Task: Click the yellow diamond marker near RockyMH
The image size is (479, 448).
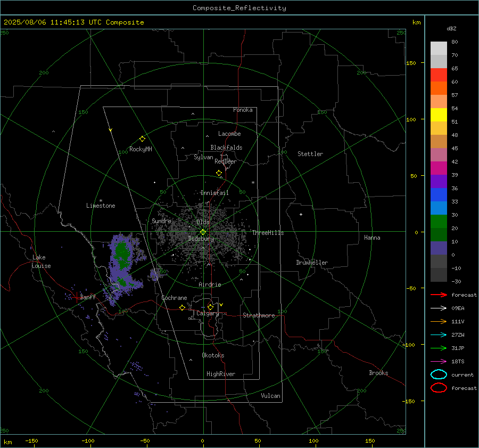Action: click(142, 139)
